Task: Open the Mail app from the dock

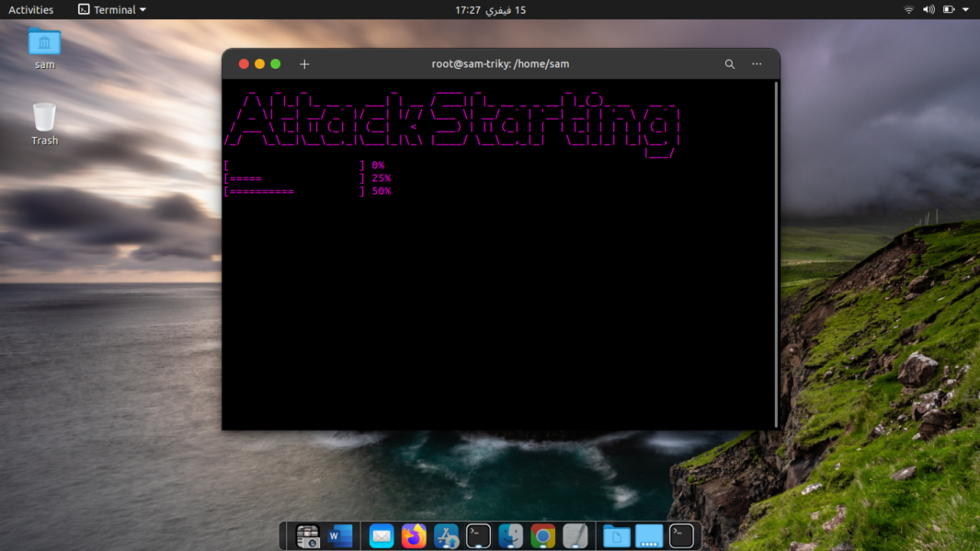Action: tap(381, 536)
